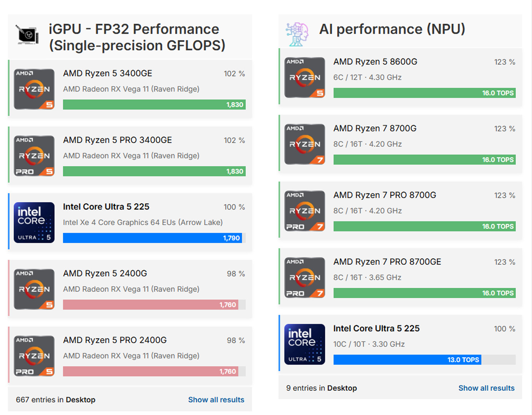Select the Ryzen 5 PRO 2400G logo badge
Viewport: 532px width, 415px height.
34,355
